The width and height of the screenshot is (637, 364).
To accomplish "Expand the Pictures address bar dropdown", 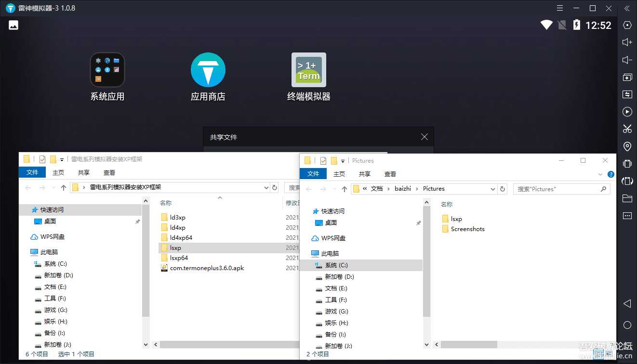I will tap(492, 189).
